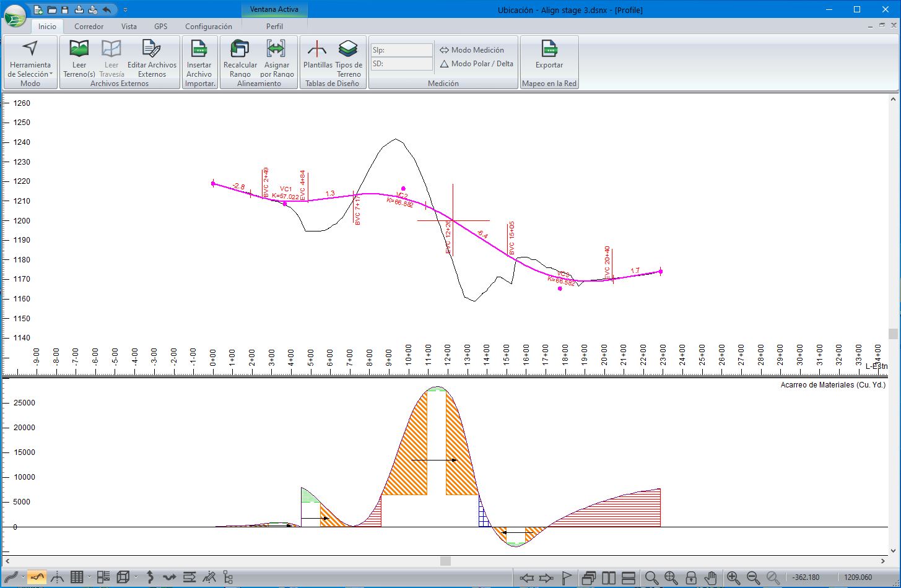Select the pan hand tool in status bar

(x=710, y=577)
